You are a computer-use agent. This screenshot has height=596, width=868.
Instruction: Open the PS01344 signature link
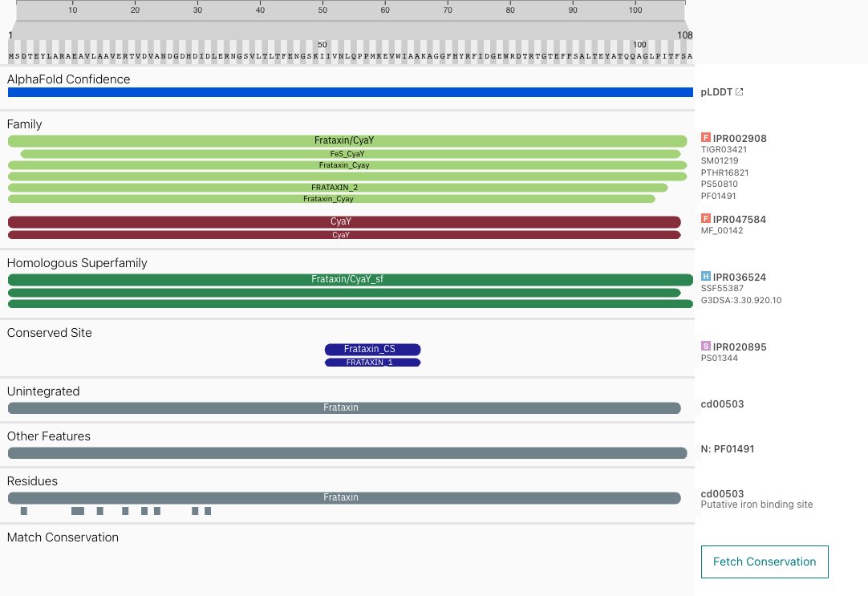pos(719,358)
